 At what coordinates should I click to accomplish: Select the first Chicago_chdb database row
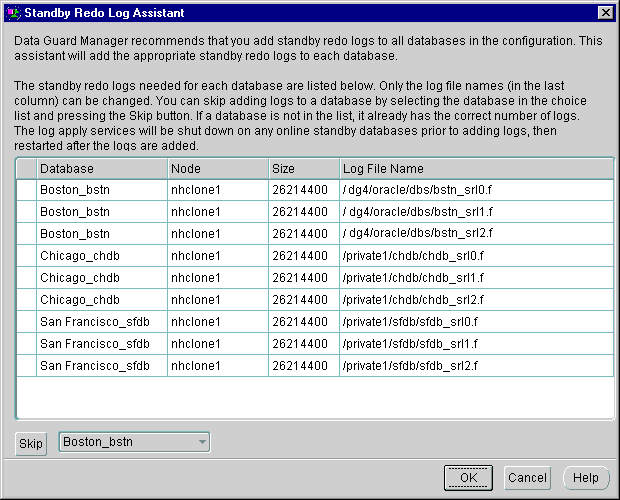100,255
